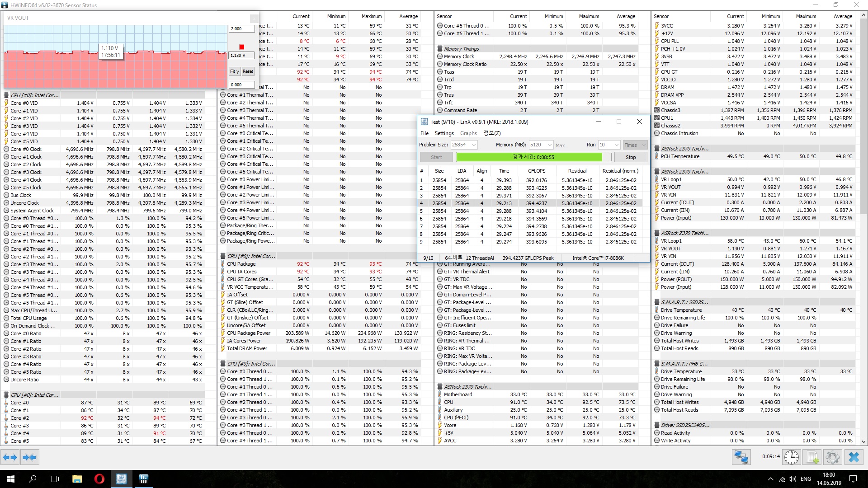
Task: Click the 2.000 graph maximum field
Action: 241,28
